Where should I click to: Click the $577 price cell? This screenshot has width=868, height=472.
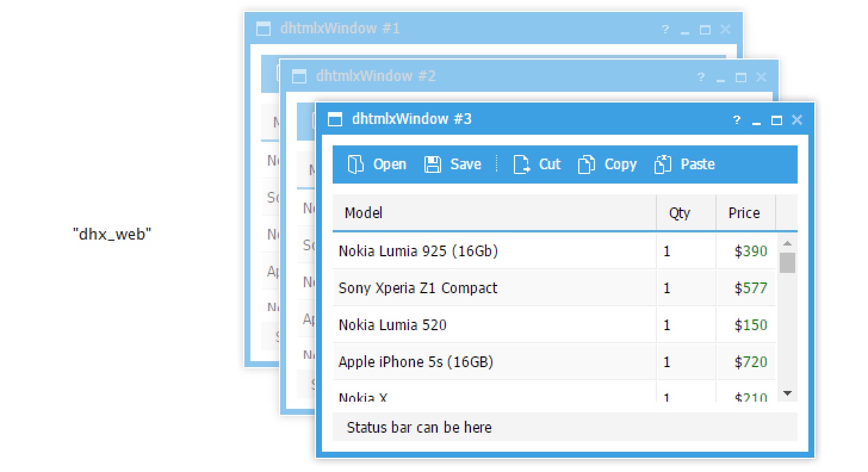click(746, 288)
